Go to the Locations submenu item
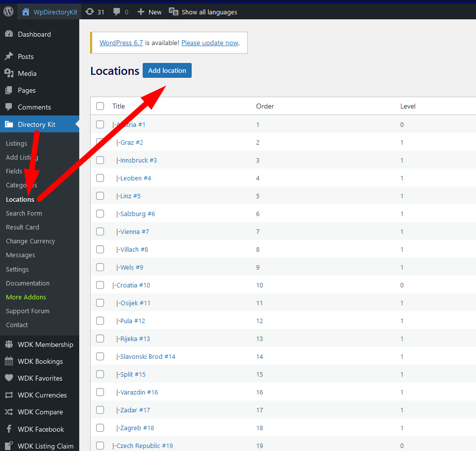This screenshot has width=476, height=451. coord(20,199)
